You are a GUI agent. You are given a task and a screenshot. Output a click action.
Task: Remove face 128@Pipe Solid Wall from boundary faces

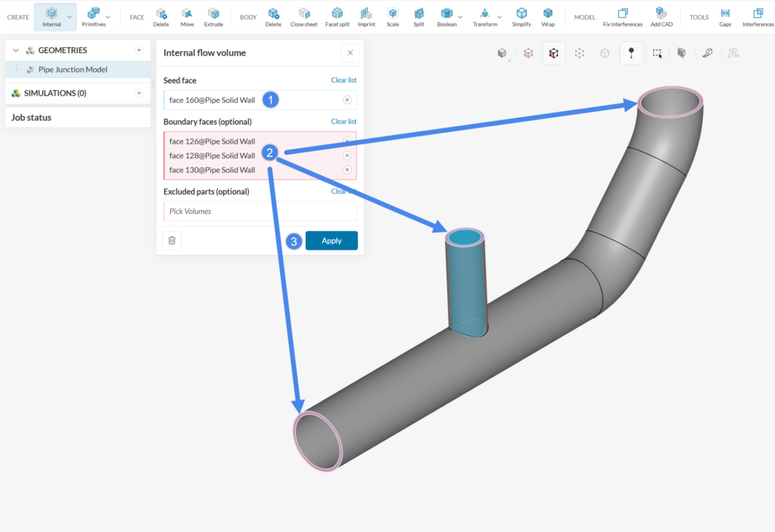pyautogui.click(x=347, y=155)
